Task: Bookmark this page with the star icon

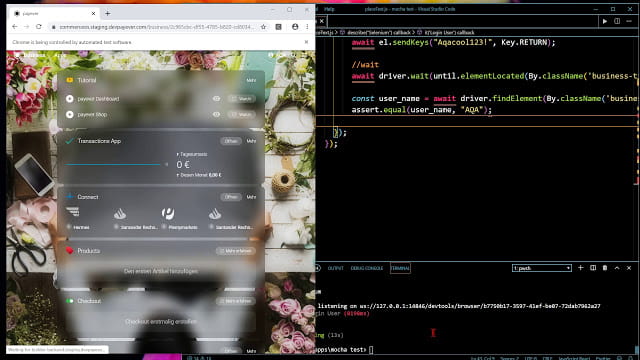Action: point(263,27)
